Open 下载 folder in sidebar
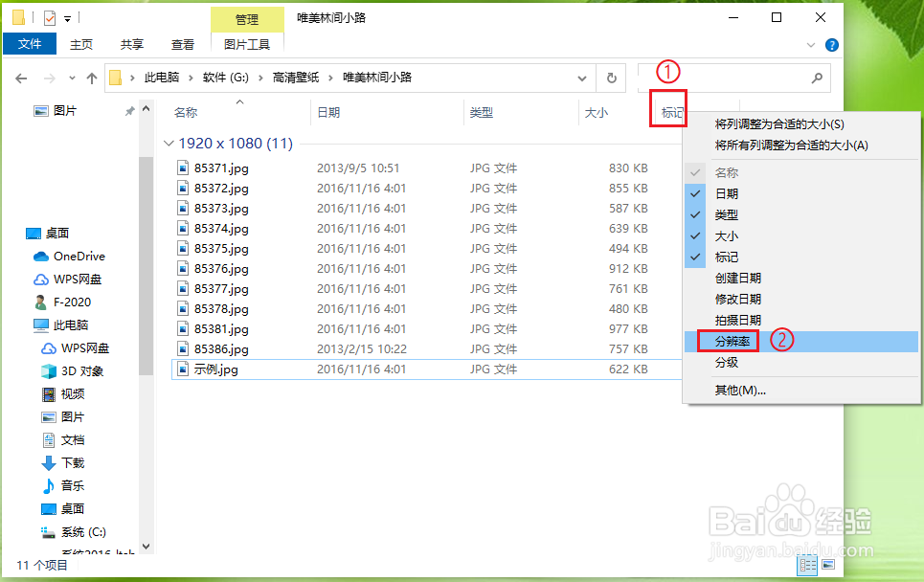The width and height of the screenshot is (924, 582). point(63,463)
